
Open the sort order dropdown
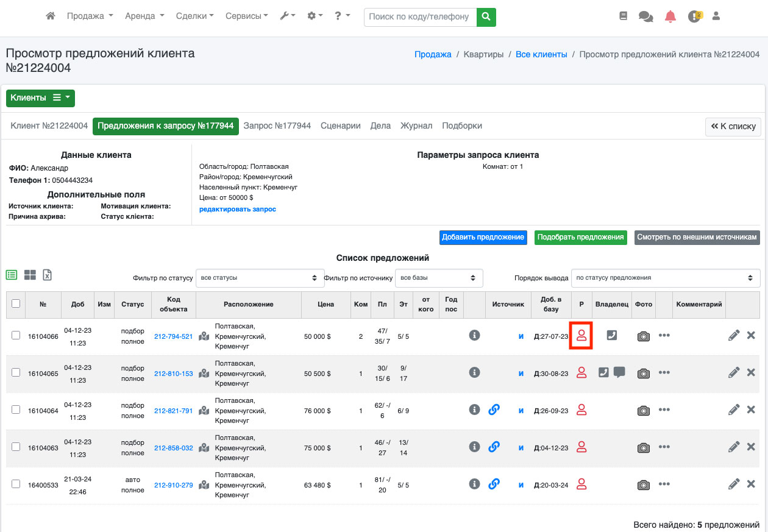(x=665, y=278)
